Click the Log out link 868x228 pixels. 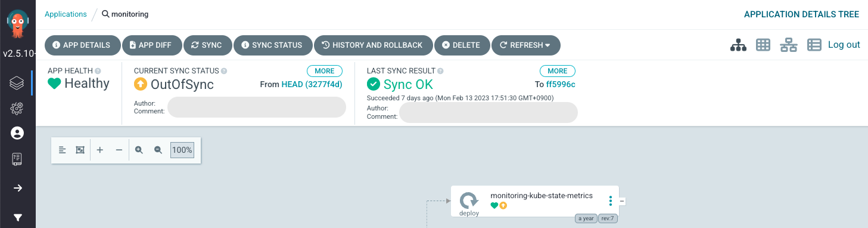tap(844, 45)
